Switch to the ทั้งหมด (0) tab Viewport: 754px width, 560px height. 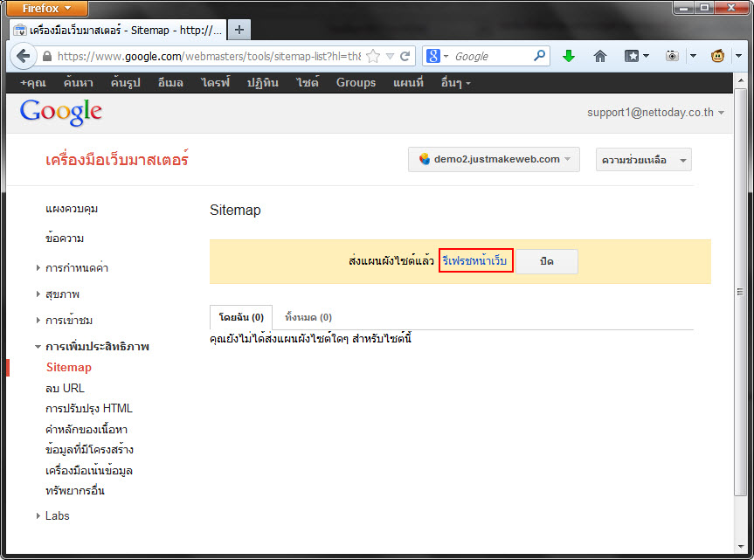click(308, 317)
